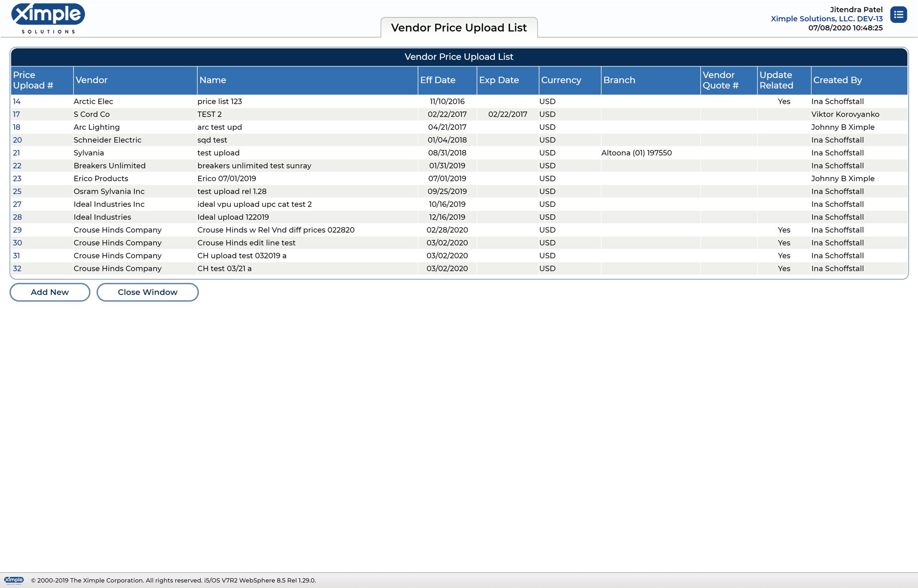918x588 pixels.
Task: Select the Vendor Price Upload List tab
Action: pyautogui.click(x=459, y=28)
